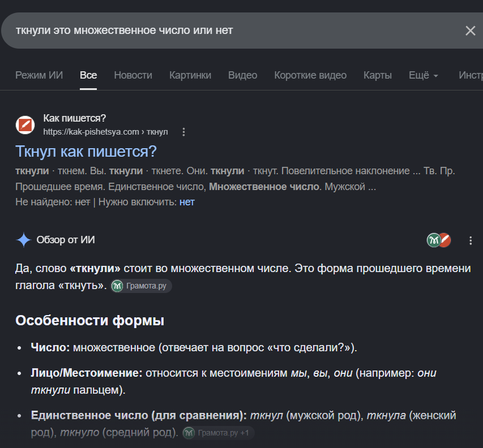Open the 'Ткнул как пишется?' result link

(86, 152)
